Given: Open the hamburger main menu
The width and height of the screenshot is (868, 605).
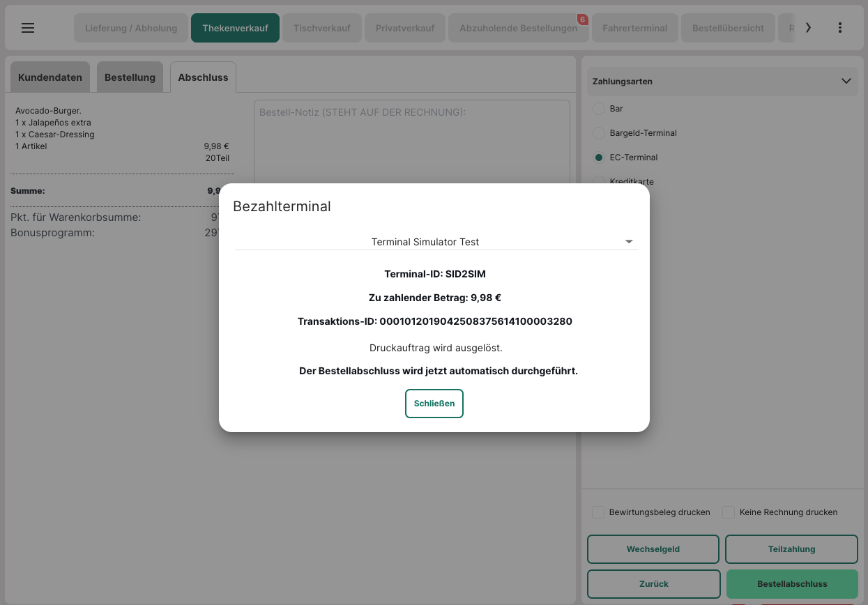Looking at the screenshot, I should (x=28, y=28).
